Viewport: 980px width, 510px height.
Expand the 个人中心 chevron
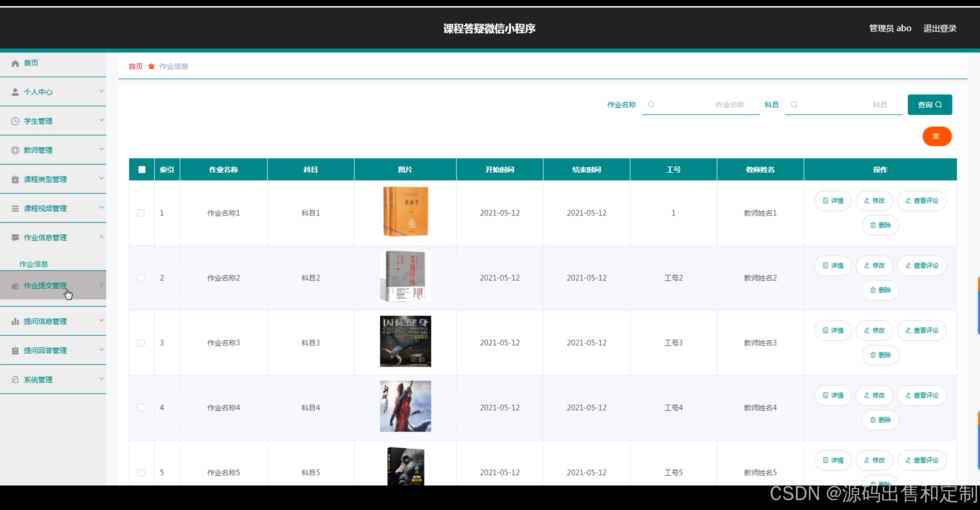click(101, 91)
